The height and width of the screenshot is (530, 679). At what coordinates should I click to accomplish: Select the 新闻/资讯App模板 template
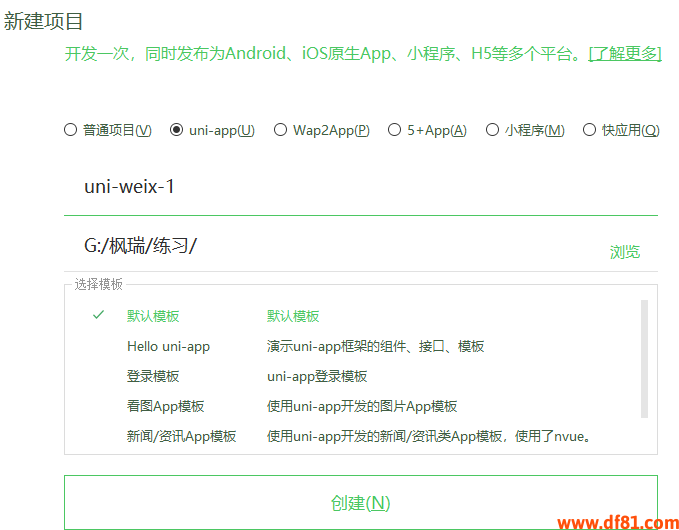pos(181,436)
